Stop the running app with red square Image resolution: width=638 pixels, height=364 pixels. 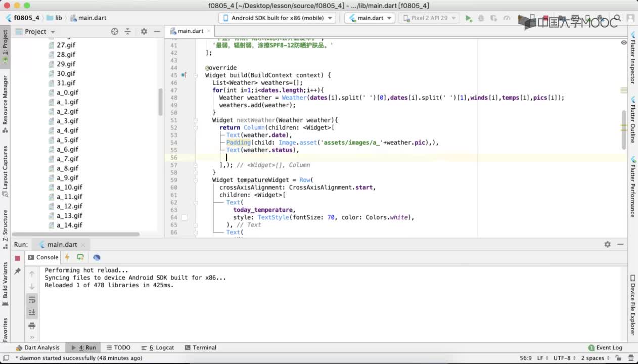tap(17, 257)
